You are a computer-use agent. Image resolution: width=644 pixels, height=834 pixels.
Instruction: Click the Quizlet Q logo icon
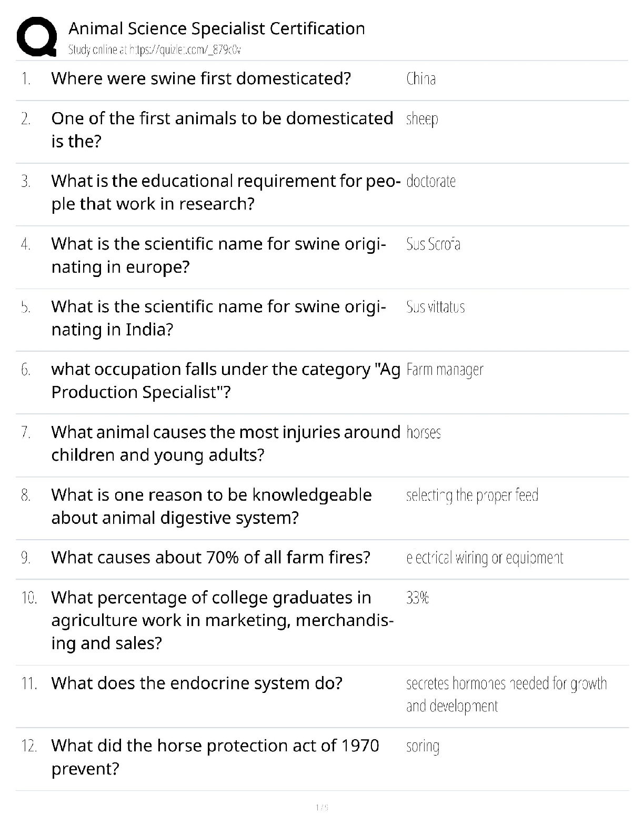point(37,36)
